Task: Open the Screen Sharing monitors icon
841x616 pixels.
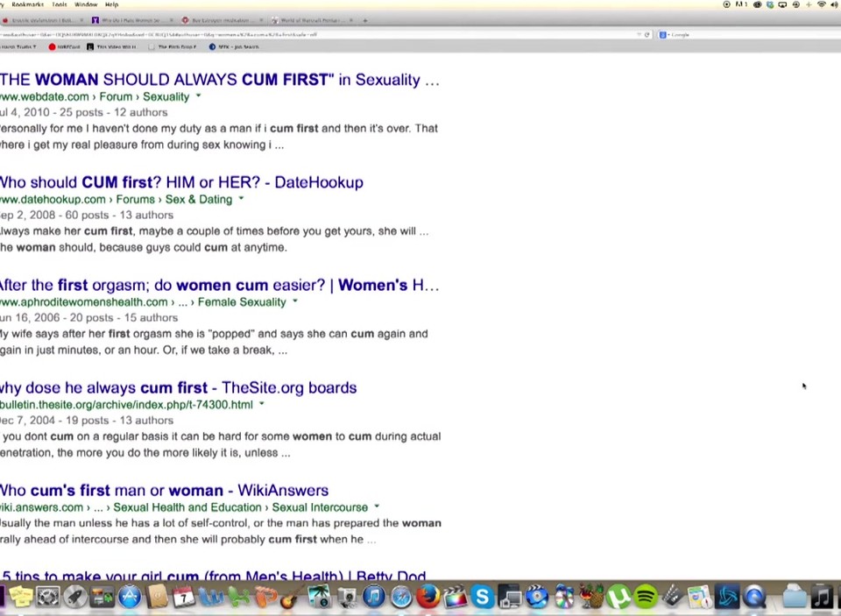Action: (509, 596)
